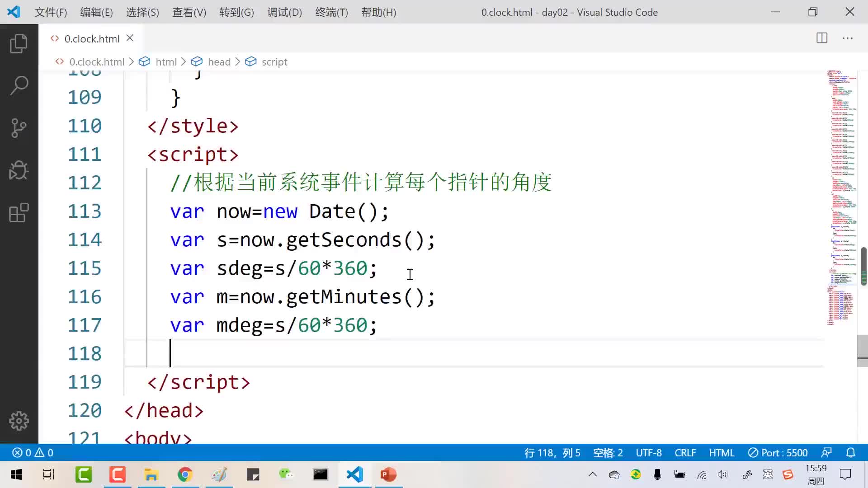Image resolution: width=868 pixels, height=488 pixels.
Task: Open the 文件(F) menu
Action: coord(51,12)
